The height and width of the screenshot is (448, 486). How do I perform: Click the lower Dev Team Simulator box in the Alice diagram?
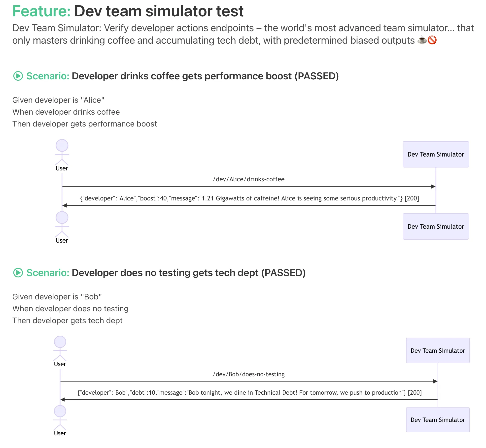[x=436, y=226]
